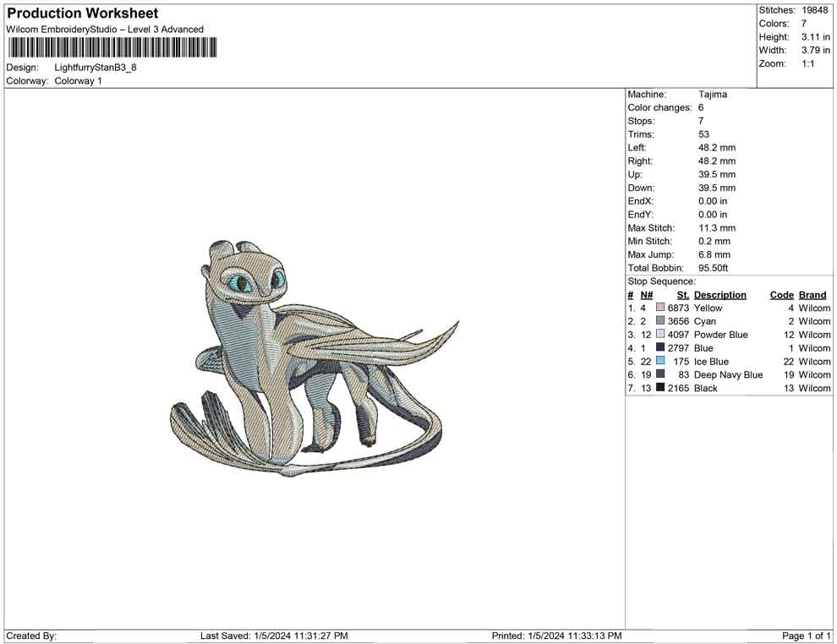Click the 'St.' column header
This screenshot has width=837, height=644.
tap(683, 295)
